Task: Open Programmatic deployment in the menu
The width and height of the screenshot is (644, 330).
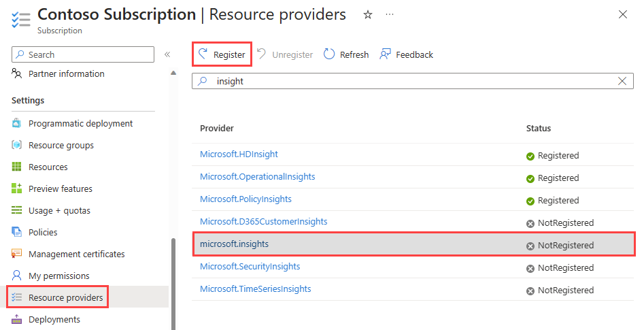Action: coord(80,123)
